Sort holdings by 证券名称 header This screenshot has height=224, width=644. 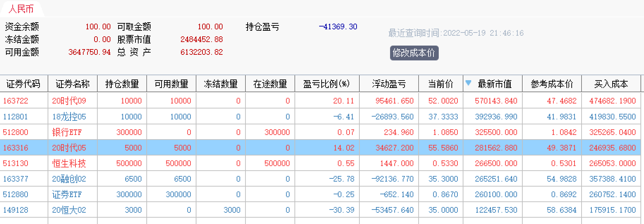pyautogui.click(x=73, y=84)
